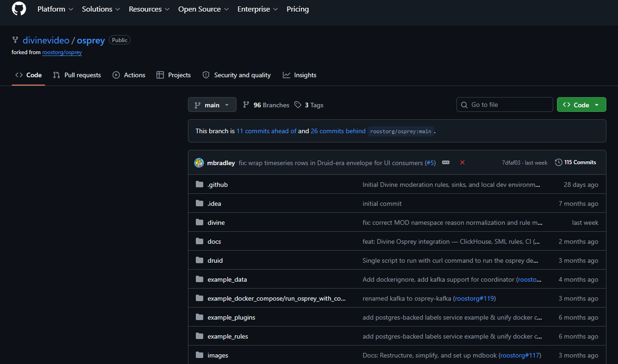
Task: Open the Resources menu
Action: point(149,9)
